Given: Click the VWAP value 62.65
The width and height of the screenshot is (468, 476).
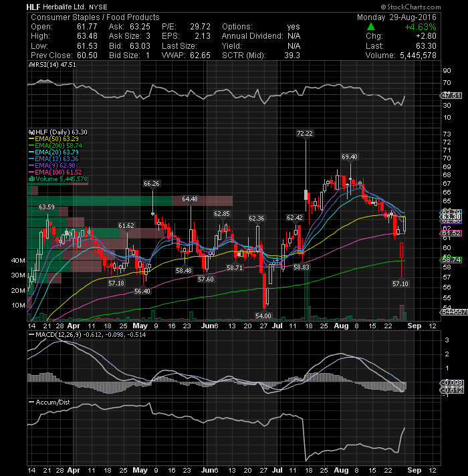Looking at the screenshot, I should point(201,55).
